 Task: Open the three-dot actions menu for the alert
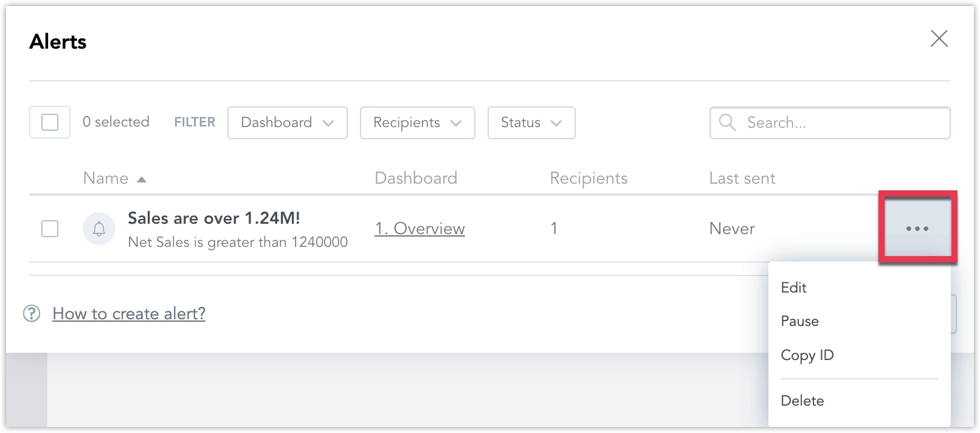click(917, 228)
